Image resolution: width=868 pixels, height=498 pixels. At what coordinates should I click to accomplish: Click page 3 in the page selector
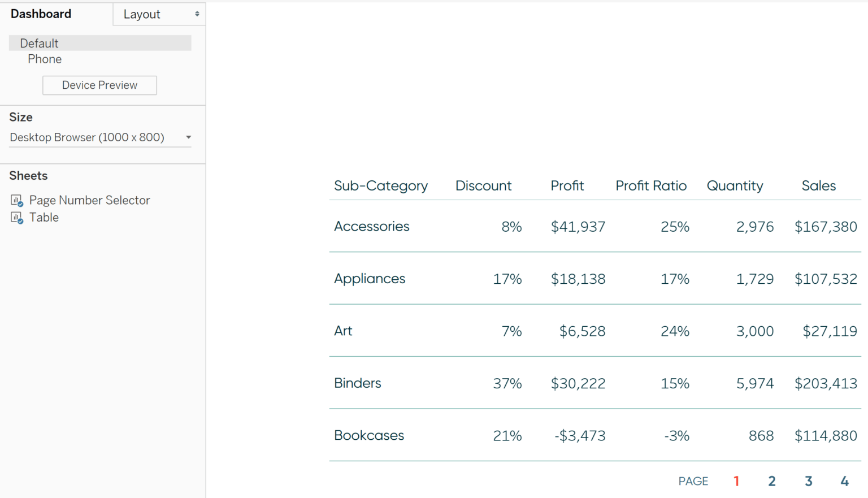pos(808,480)
